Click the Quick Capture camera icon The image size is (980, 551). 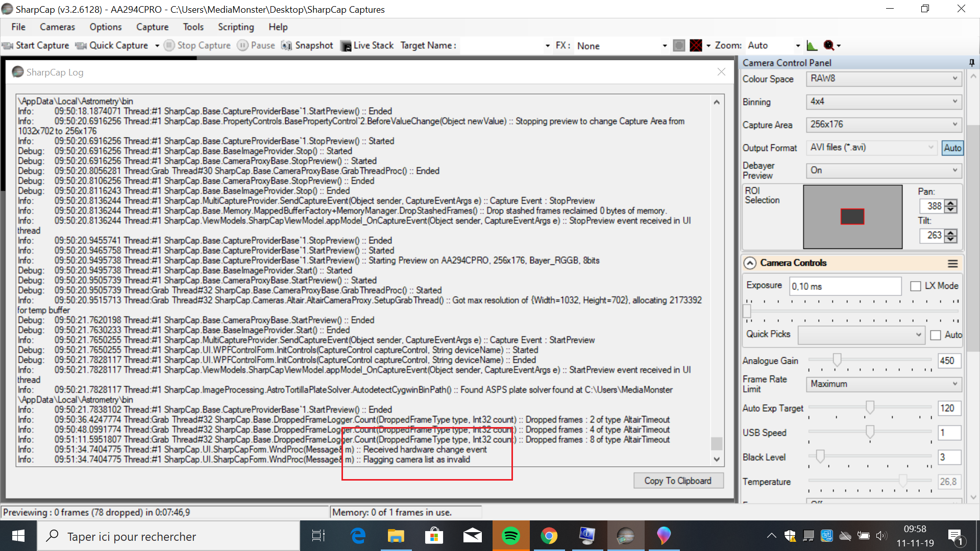81,46
